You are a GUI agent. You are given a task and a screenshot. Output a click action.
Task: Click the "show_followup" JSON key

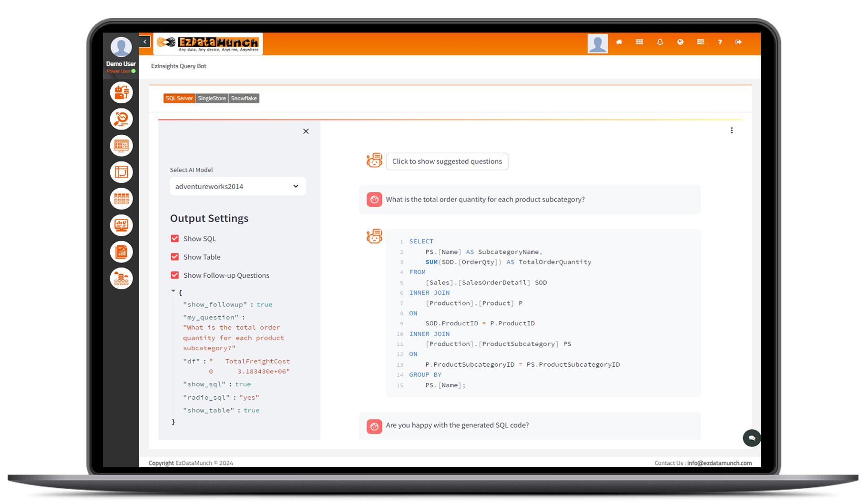point(215,304)
